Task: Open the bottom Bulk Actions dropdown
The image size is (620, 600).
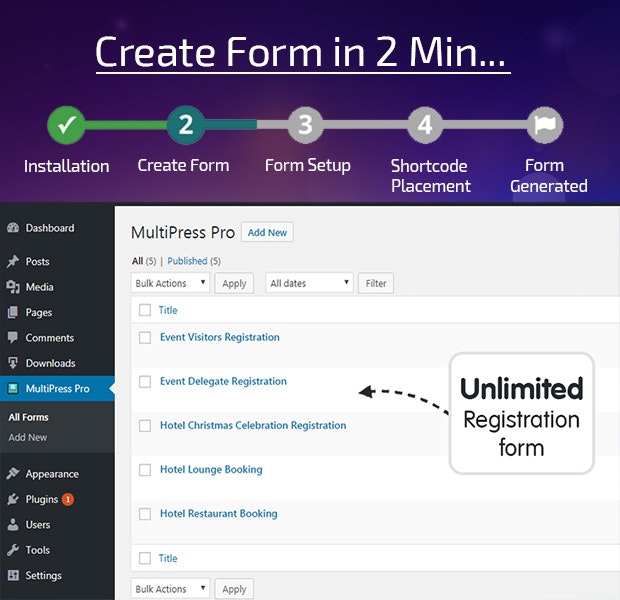Action: coord(170,589)
